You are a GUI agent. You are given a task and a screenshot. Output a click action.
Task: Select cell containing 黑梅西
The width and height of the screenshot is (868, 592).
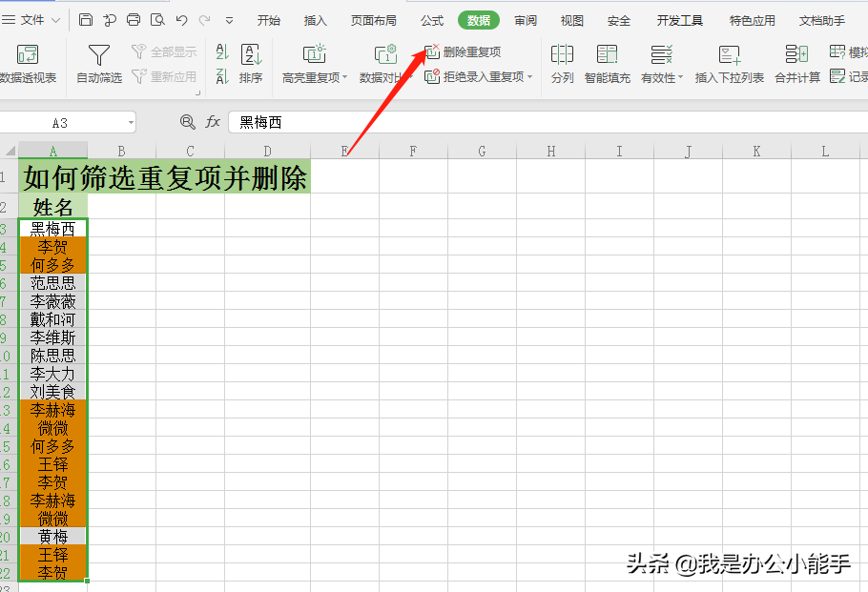click(x=53, y=229)
